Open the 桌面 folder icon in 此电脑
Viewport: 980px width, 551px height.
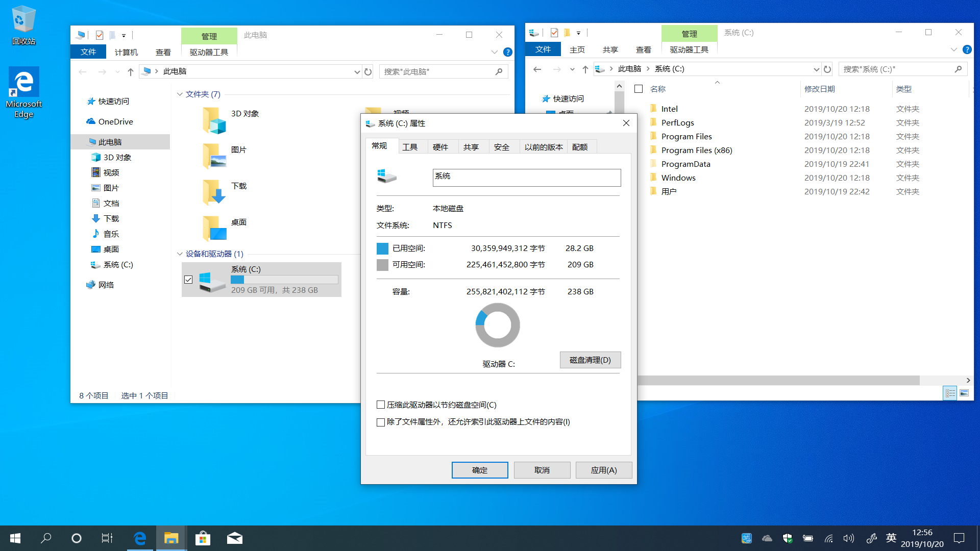(214, 228)
